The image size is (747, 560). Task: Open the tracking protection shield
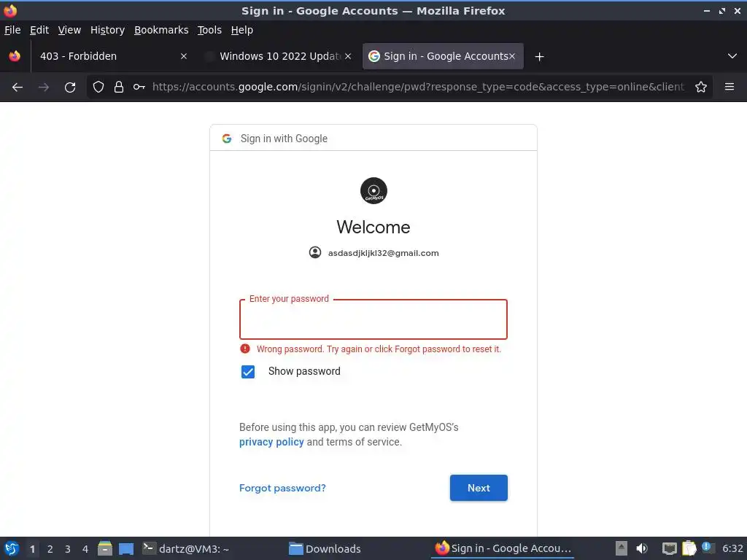coord(98,87)
